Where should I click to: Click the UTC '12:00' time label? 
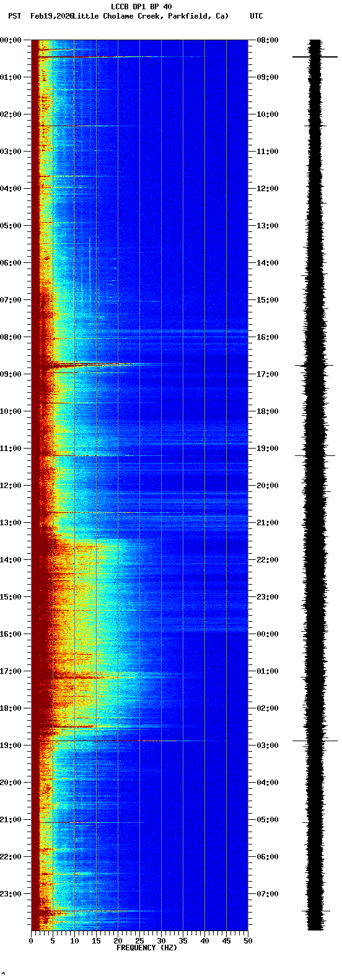pos(268,189)
